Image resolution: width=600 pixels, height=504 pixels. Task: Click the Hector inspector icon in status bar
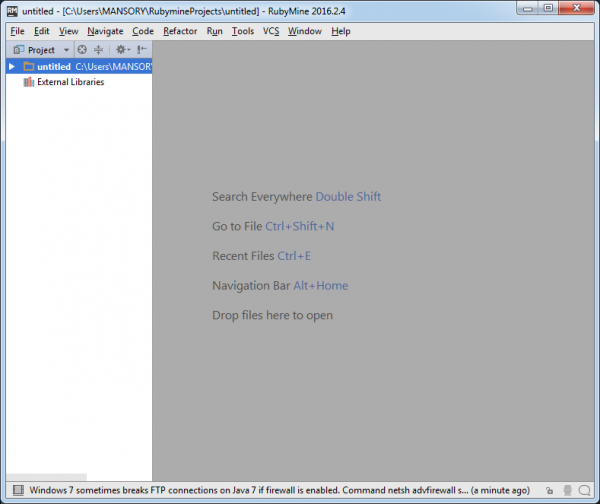click(x=567, y=490)
